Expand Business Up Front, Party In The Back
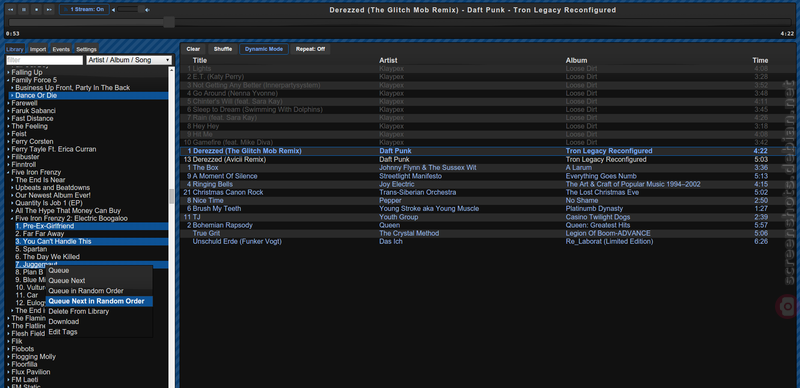Viewport: 800px width, 388px height. (x=12, y=88)
